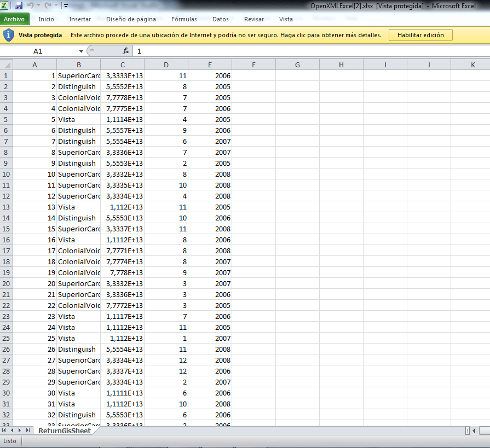Select column A header

[x=34, y=65]
